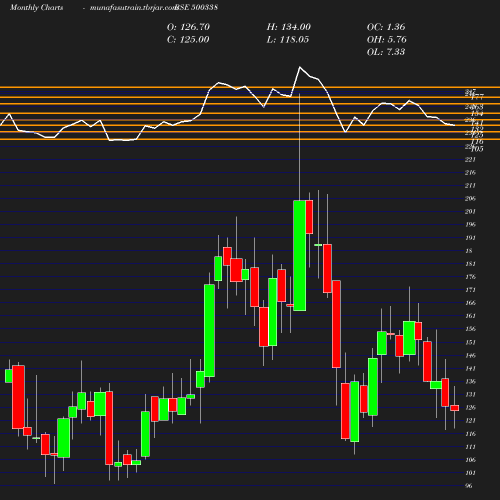The width and height of the screenshot is (500, 500).
Task: Click the 206 price axis label
Action: pos(470,199)
